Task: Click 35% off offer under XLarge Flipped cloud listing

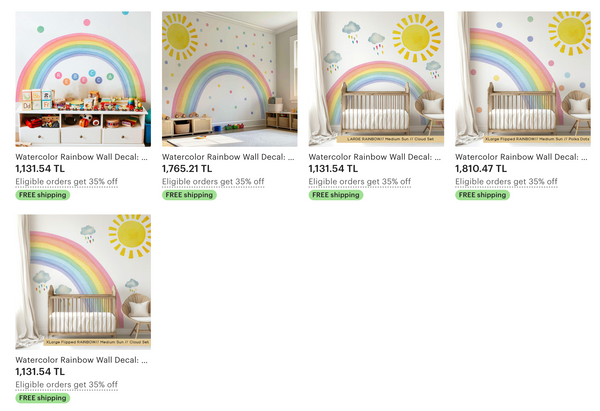Action: (x=66, y=385)
